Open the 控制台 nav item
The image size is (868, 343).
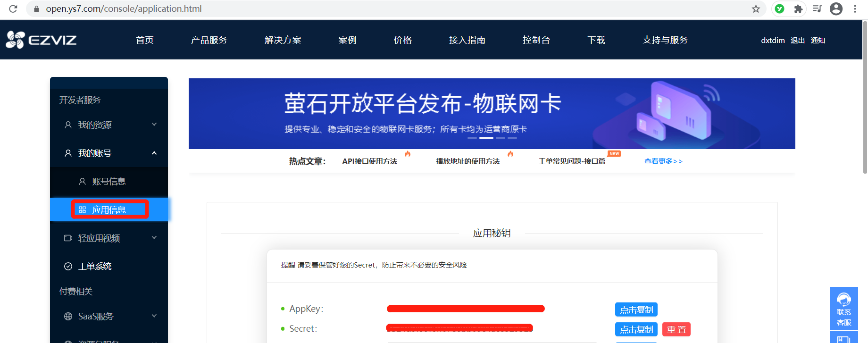click(536, 40)
